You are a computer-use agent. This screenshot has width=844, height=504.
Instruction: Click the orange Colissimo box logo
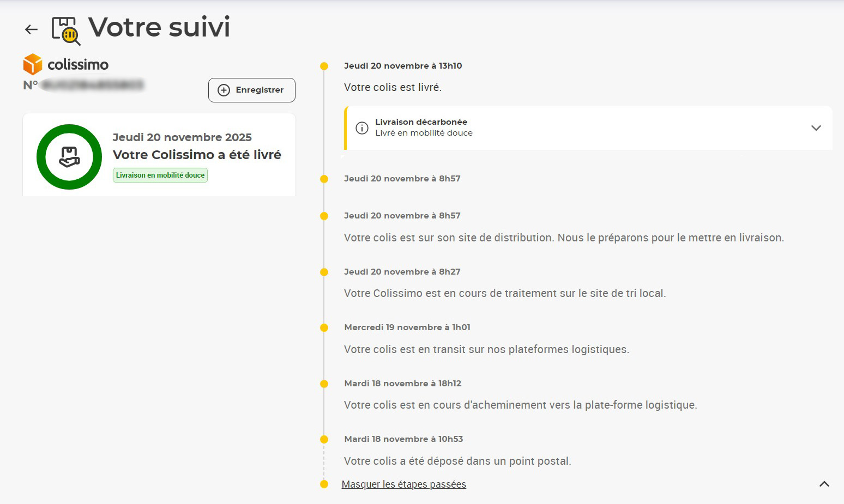[33, 64]
